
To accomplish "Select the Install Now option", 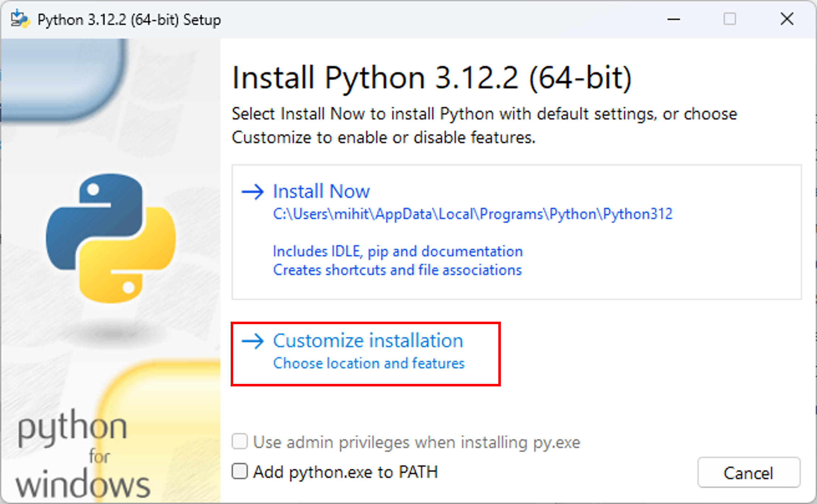I will [321, 191].
